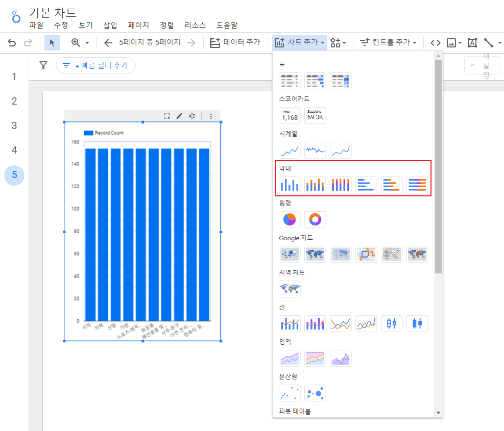Click the chart's select area icon
The image size is (504, 431).
coord(167,116)
